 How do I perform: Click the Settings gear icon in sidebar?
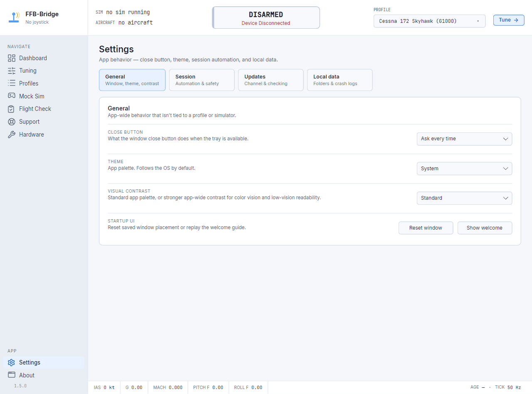pos(12,362)
